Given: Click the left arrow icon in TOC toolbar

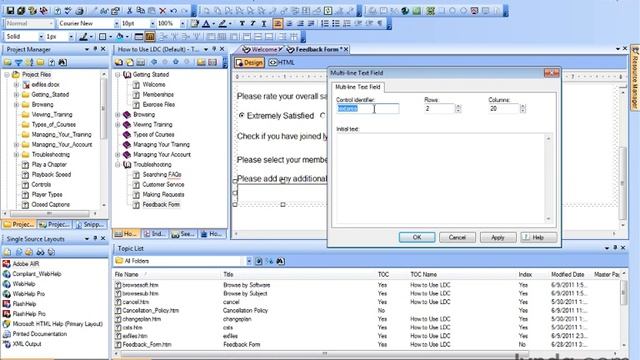Looking at the screenshot, I should coord(154,62).
